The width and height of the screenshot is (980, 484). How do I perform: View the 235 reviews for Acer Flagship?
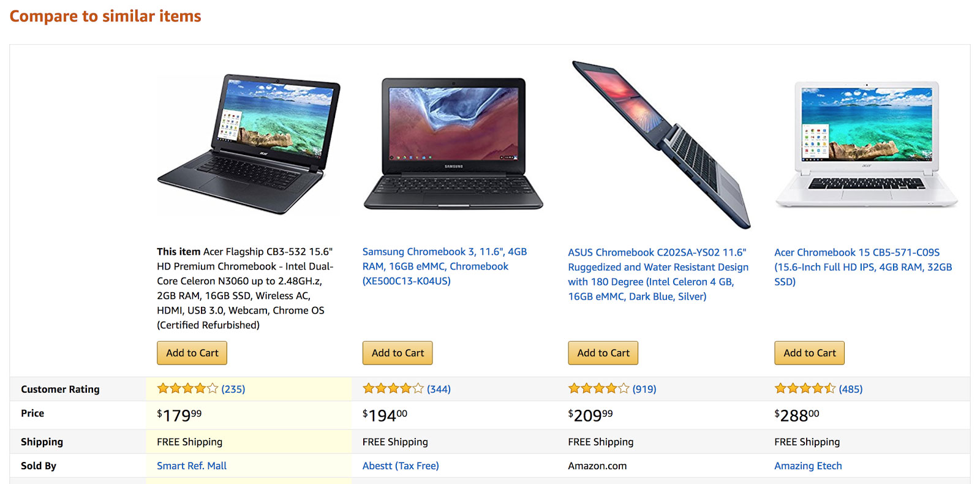pos(233,389)
